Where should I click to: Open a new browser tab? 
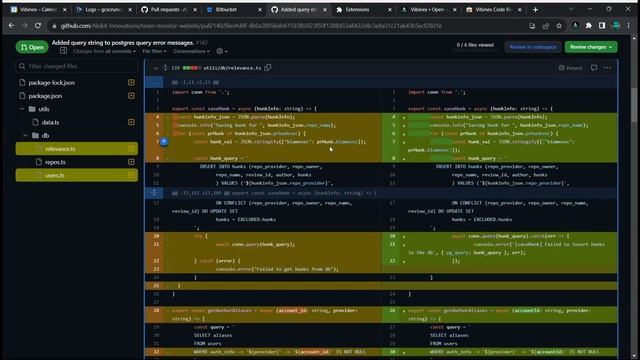pos(535,9)
